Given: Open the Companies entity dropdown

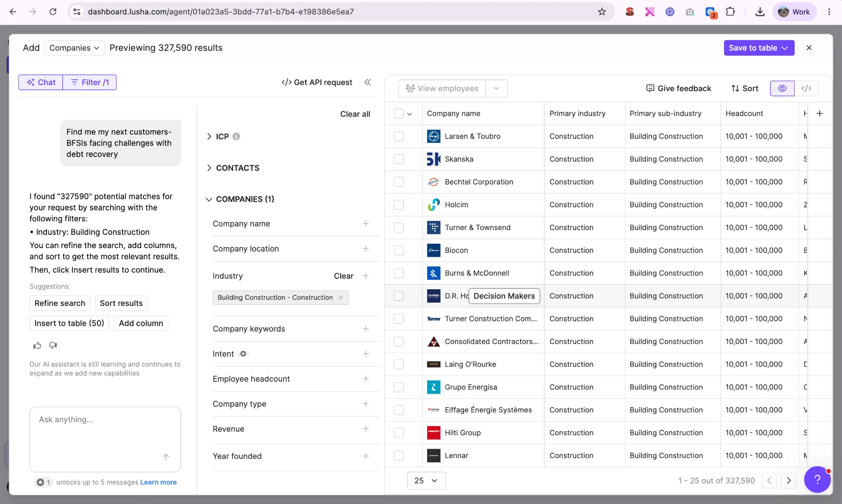Looking at the screenshot, I should [74, 48].
